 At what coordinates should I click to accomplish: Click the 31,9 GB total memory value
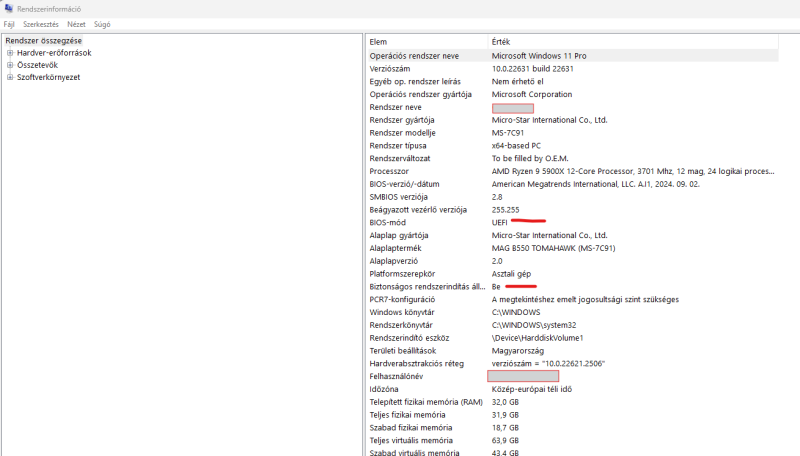tap(505, 415)
